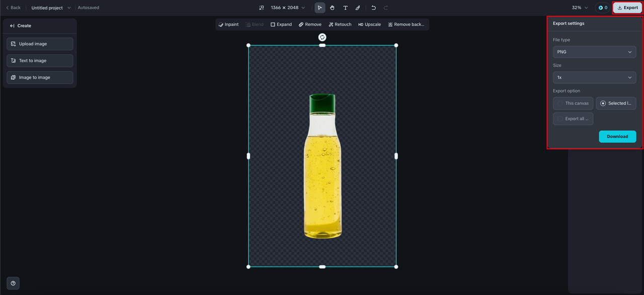Redo the last action

click(386, 8)
